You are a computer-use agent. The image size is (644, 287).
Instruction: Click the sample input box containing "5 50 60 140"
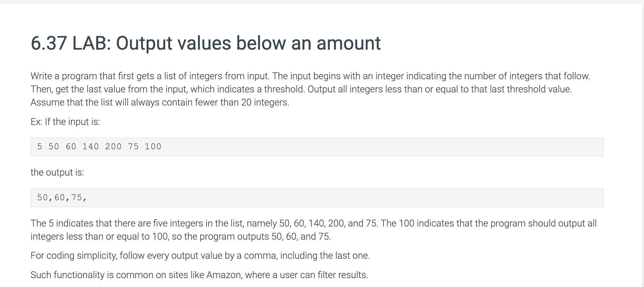(317, 147)
